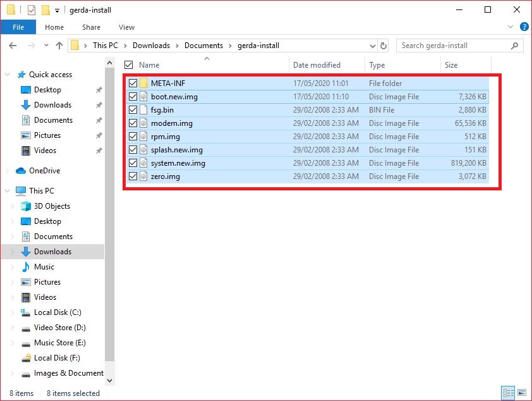Screen dimensions: 532x401
Task: Click Documents in the address breadcrumb
Action: click(203, 46)
